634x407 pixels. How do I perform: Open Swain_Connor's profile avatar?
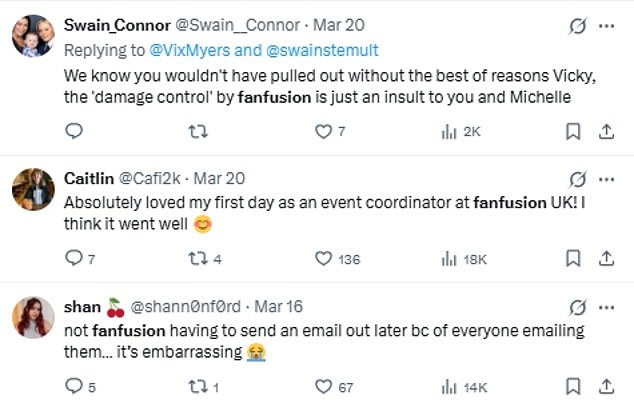coord(33,35)
